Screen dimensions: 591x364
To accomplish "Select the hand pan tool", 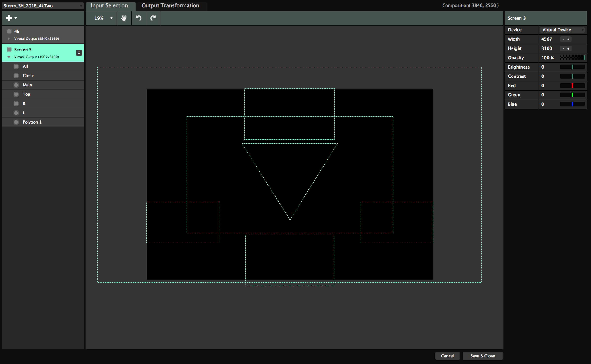I will (124, 18).
